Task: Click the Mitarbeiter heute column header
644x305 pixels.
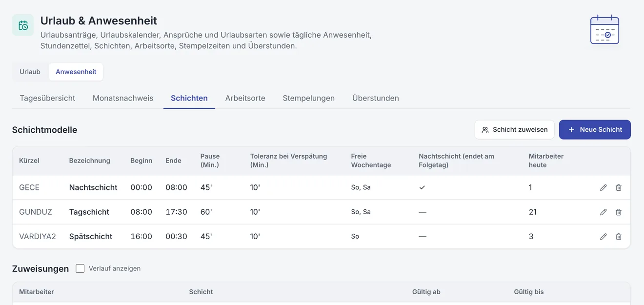Action: (546, 161)
